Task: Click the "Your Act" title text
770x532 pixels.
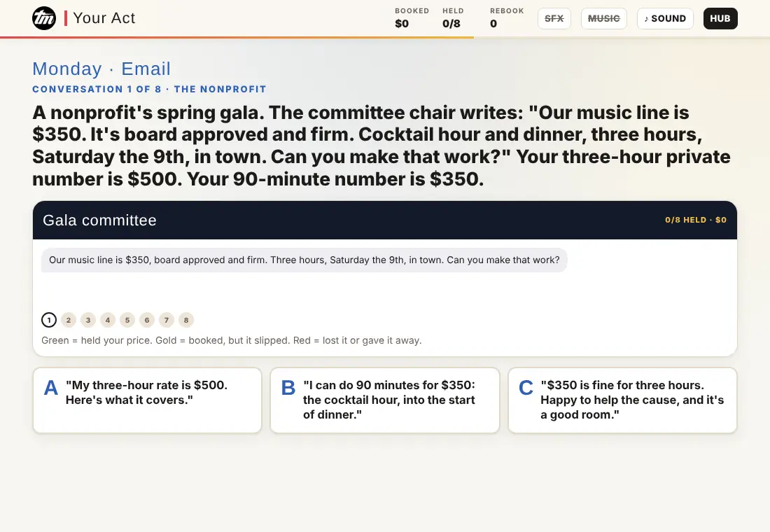Action: point(104,18)
